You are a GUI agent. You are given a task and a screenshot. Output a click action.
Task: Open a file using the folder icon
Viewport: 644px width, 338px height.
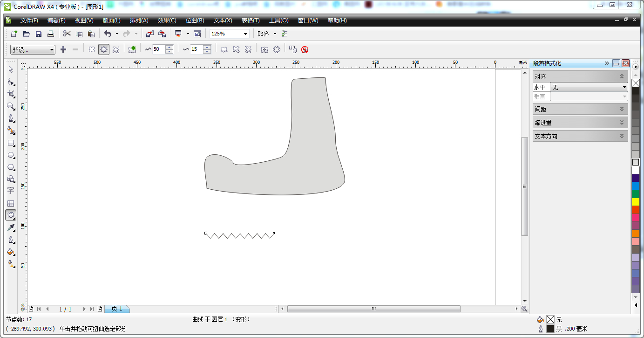(27, 34)
